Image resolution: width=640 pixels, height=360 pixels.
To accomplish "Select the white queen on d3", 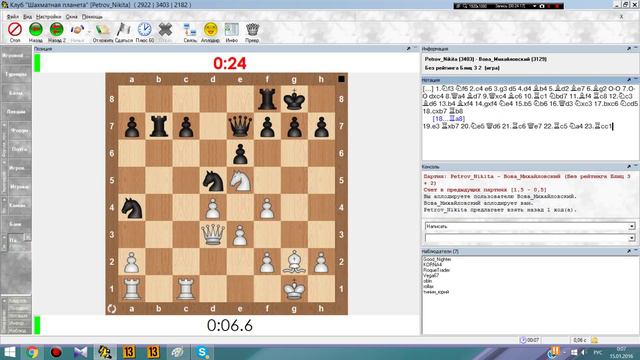I will click(x=213, y=235).
